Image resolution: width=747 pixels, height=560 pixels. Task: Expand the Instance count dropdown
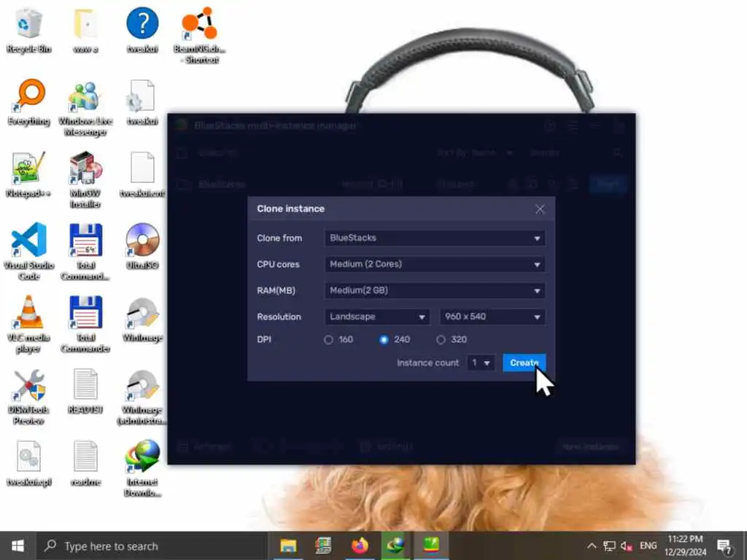pyautogui.click(x=481, y=363)
